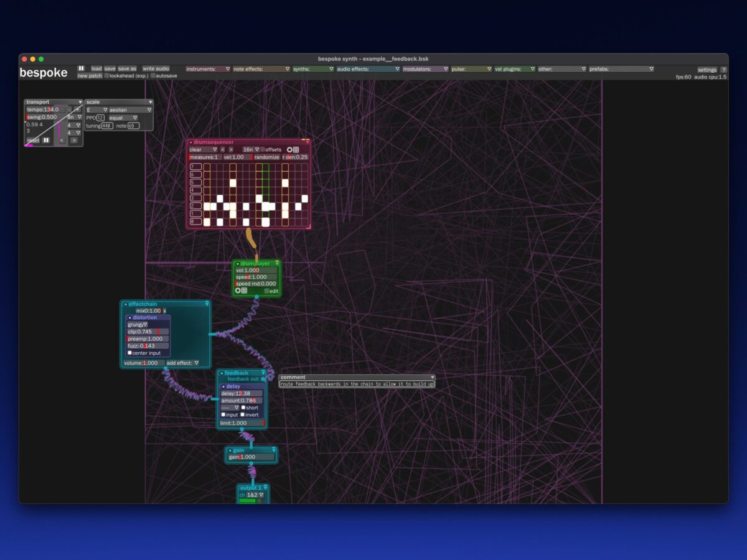Click the help question mark button
747x560 pixels.
723,70
